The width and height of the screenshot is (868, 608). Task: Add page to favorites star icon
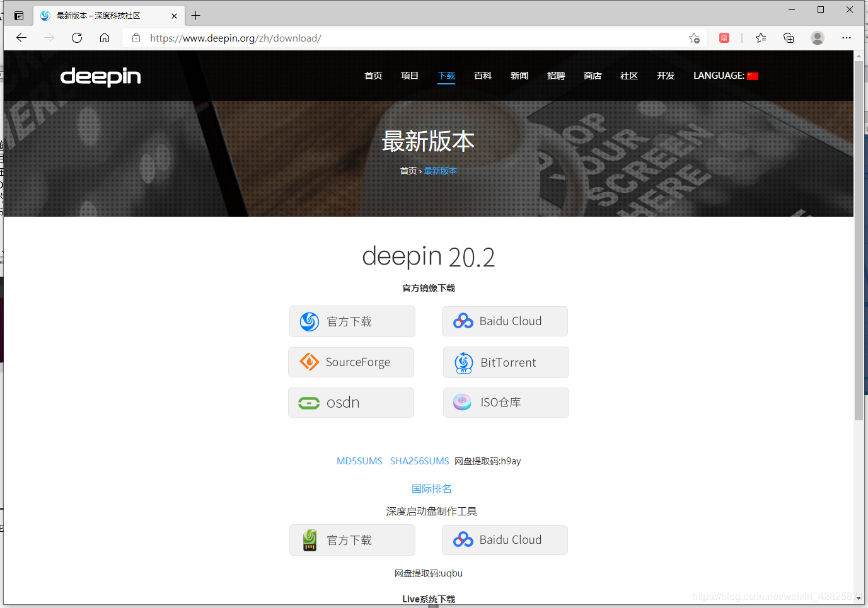pos(694,38)
